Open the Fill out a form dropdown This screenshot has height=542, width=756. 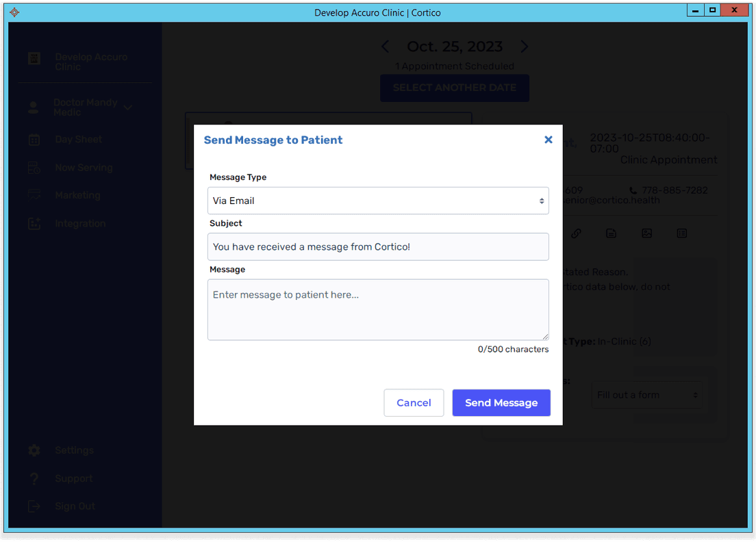click(x=648, y=395)
